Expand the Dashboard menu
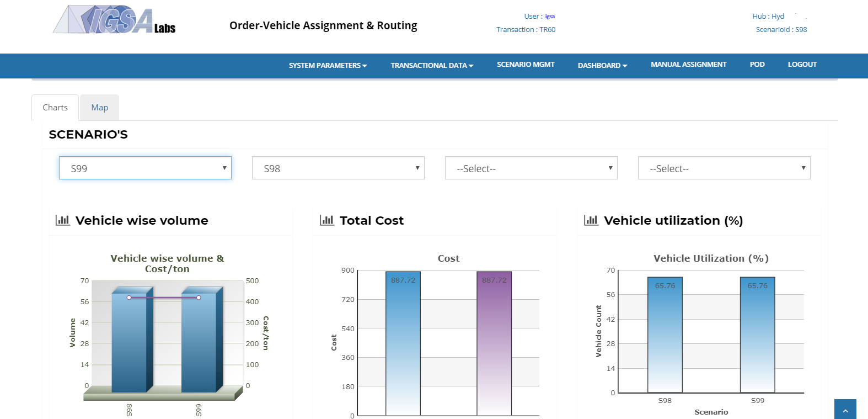 (602, 65)
